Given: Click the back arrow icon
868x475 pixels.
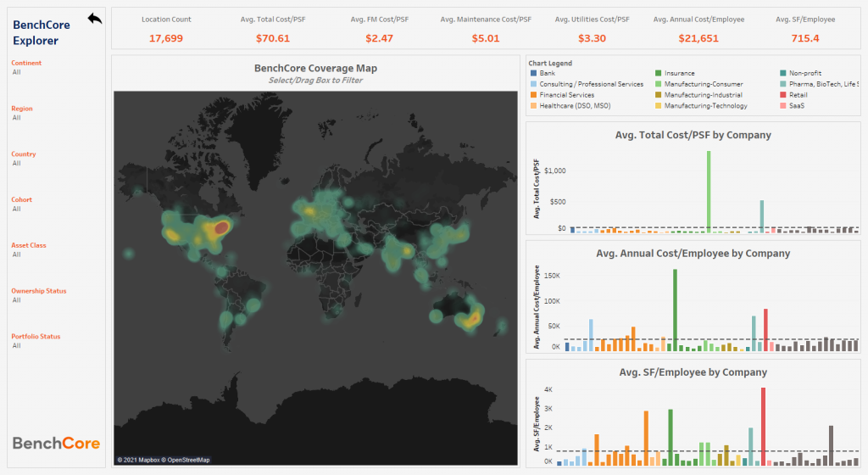Looking at the screenshot, I should [x=95, y=19].
